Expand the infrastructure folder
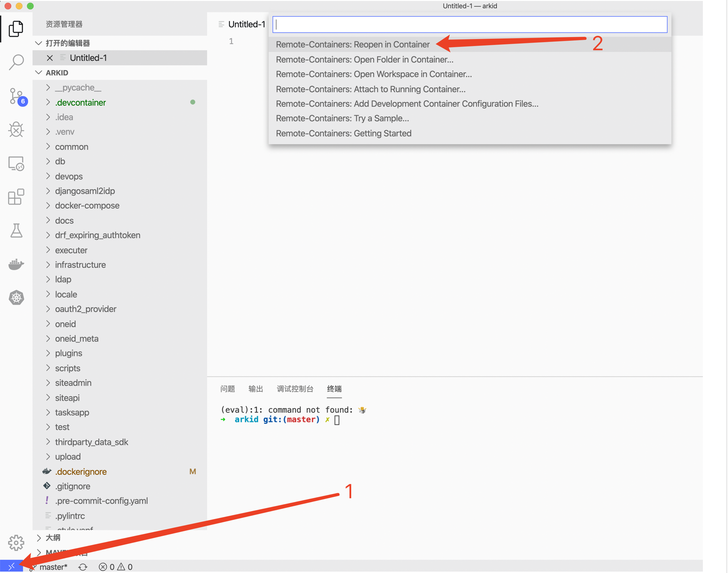The width and height of the screenshot is (728, 573). 120,265
